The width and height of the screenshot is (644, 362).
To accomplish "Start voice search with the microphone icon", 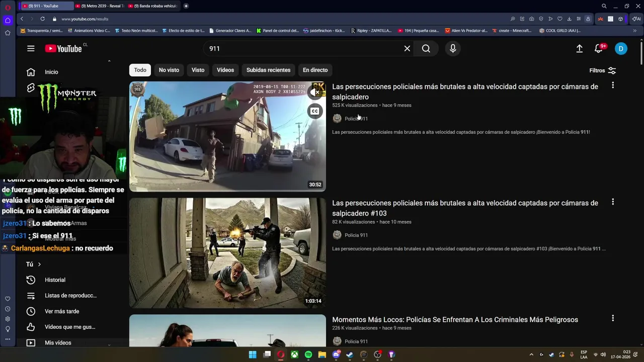I will coord(453,48).
